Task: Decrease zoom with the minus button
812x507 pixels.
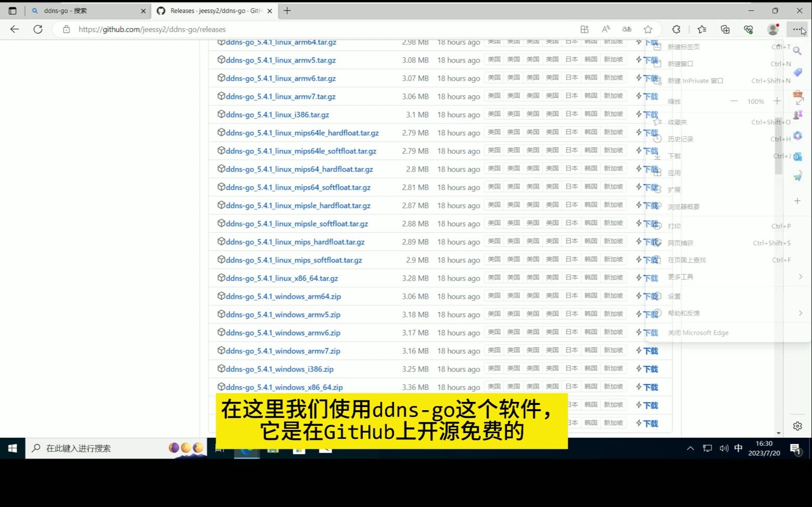Action: point(734,101)
